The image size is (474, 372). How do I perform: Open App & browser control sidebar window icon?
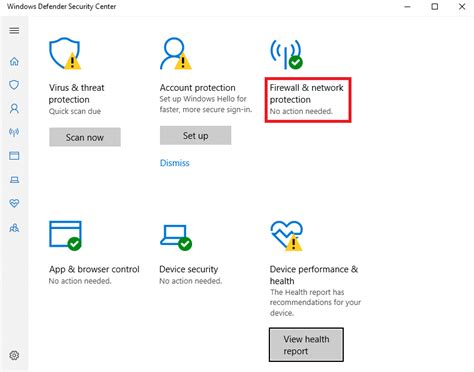click(14, 156)
